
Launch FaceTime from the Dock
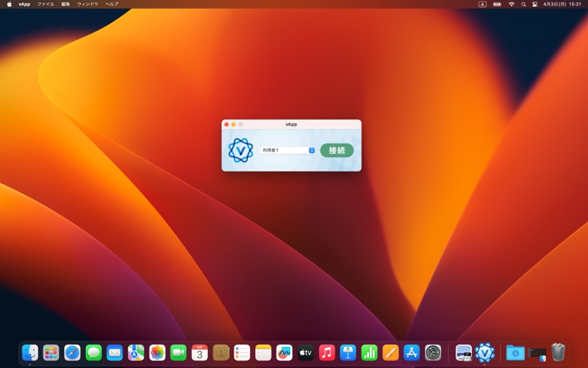(179, 353)
